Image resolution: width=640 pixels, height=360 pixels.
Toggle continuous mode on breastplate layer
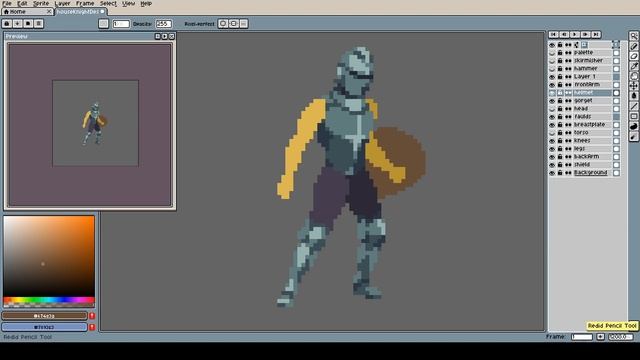click(568, 124)
